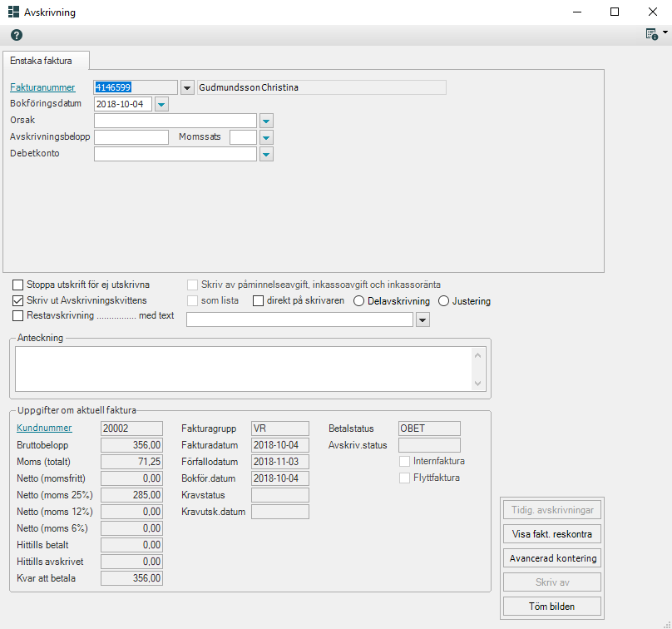Open the Restavskrivning text dropdown arrow
Viewport: 672px width, 629px height.
click(422, 319)
